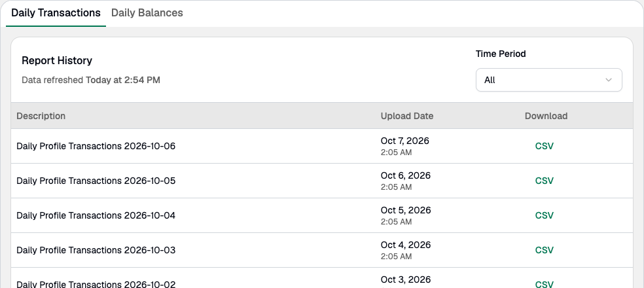Download CSV for Transactions 2026-10-03
The height and width of the screenshot is (288, 644).
(545, 250)
